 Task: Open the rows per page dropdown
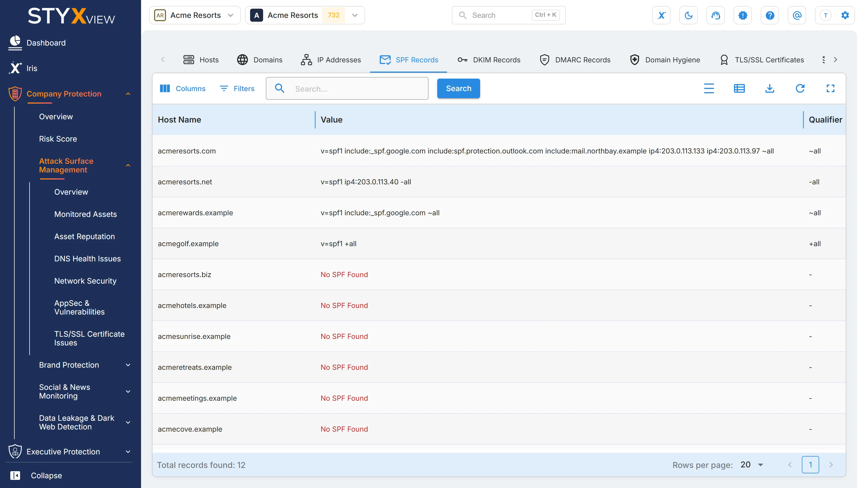coord(752,465)
